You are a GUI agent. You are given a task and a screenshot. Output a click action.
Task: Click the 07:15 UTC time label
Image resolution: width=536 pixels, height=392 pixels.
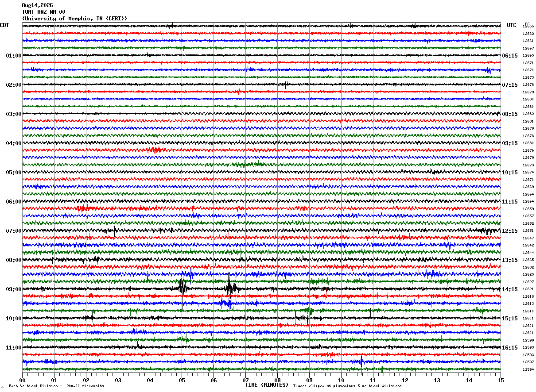pyautogui.click(x=510, y=85)
